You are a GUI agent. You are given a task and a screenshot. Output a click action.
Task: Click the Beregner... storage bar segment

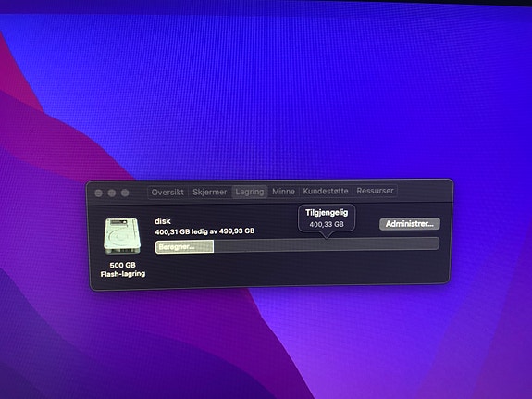coord(184,246)
